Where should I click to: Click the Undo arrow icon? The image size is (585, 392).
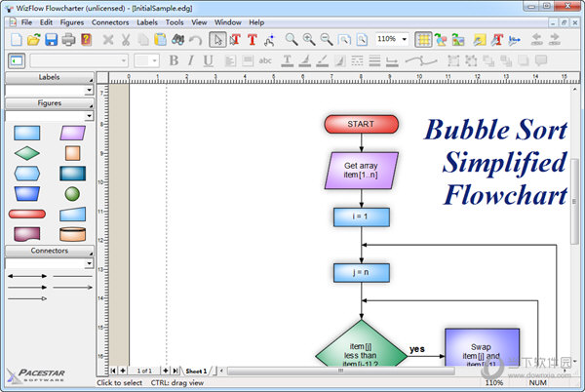[196, 40]
